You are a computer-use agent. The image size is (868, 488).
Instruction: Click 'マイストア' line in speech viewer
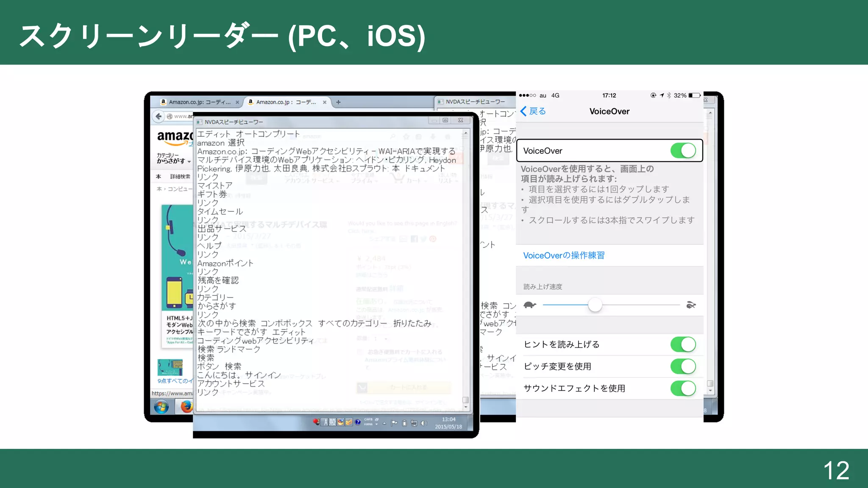(x=215, y=186)
